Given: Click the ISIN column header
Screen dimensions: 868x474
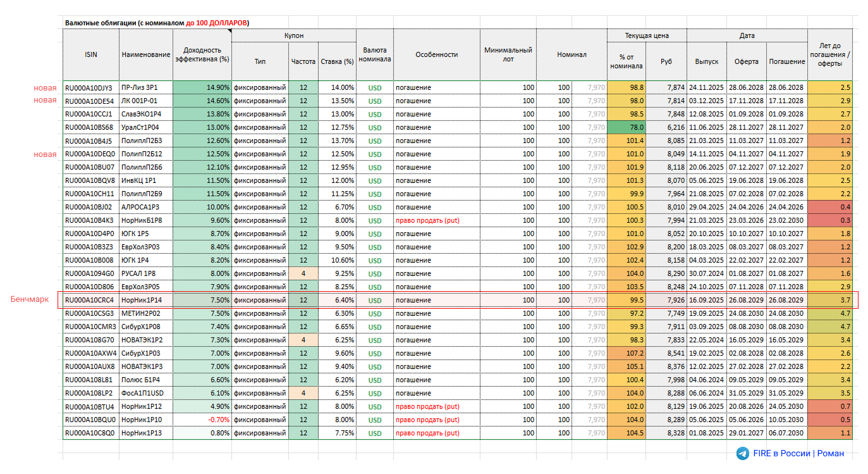Looking at the screenshot, I should click(91, 55).
